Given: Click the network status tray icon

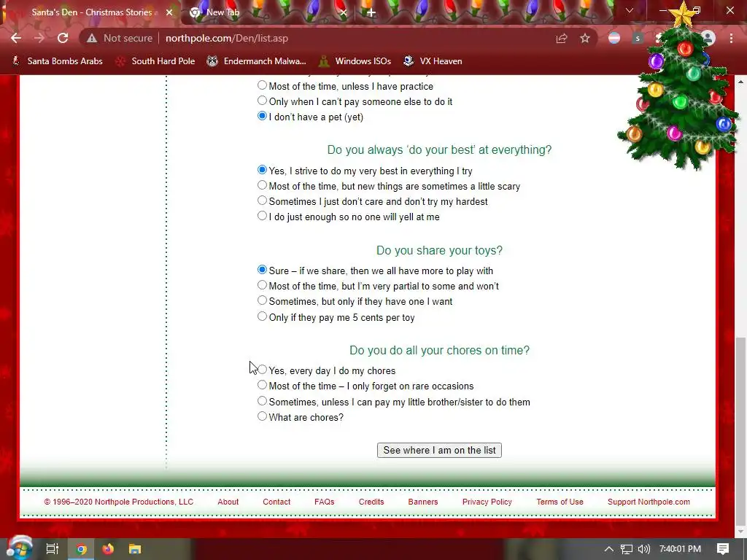Looking at the screenshot, I should click(x=627, y=549).
